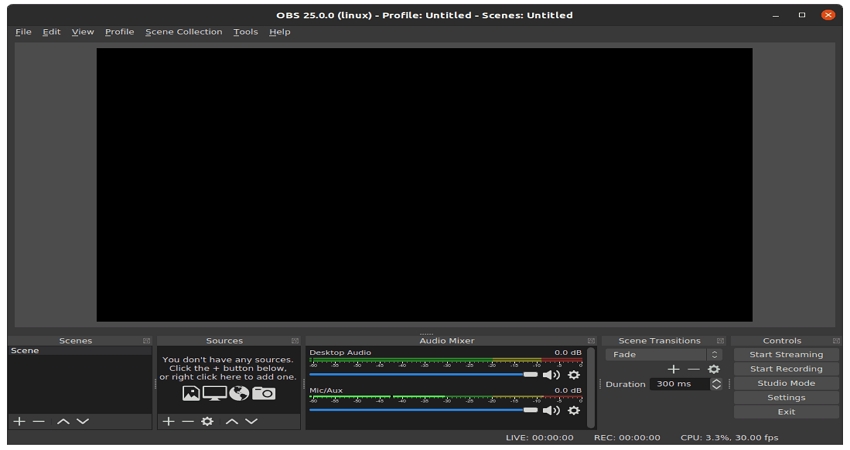Open the View menu
Screen dimensions: 850x450
pyautogui.click(x=83, y=32)
